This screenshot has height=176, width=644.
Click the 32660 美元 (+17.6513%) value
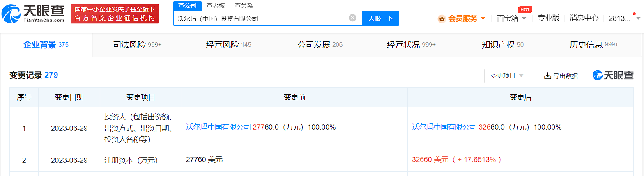pos(457,160)
